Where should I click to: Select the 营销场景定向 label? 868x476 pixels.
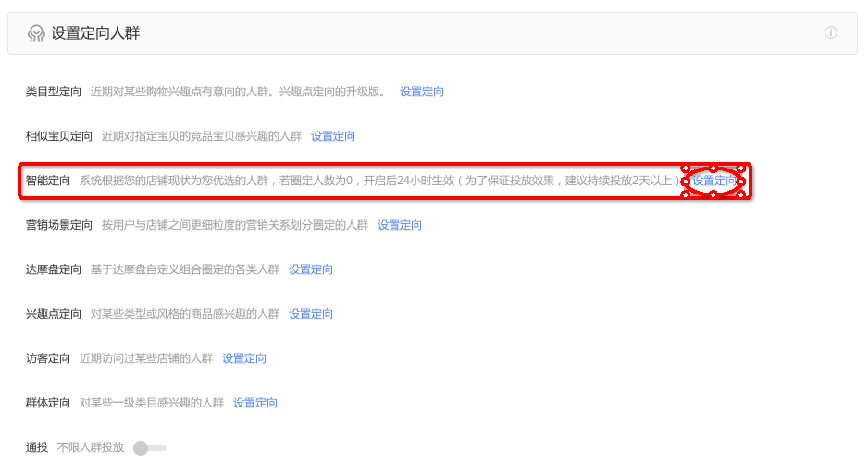click(59, 225)
